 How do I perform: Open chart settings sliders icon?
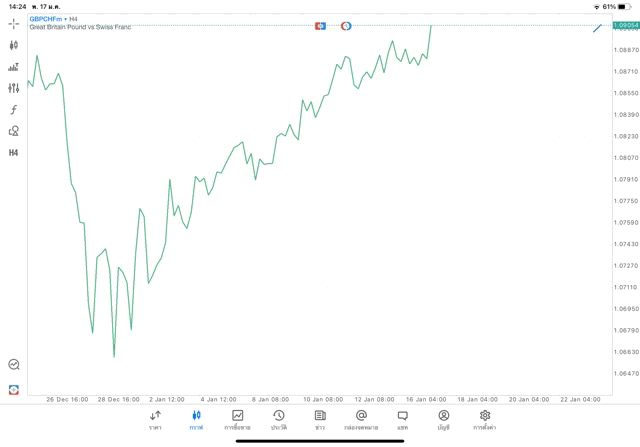pyautogui.click(x=13, y=88)
